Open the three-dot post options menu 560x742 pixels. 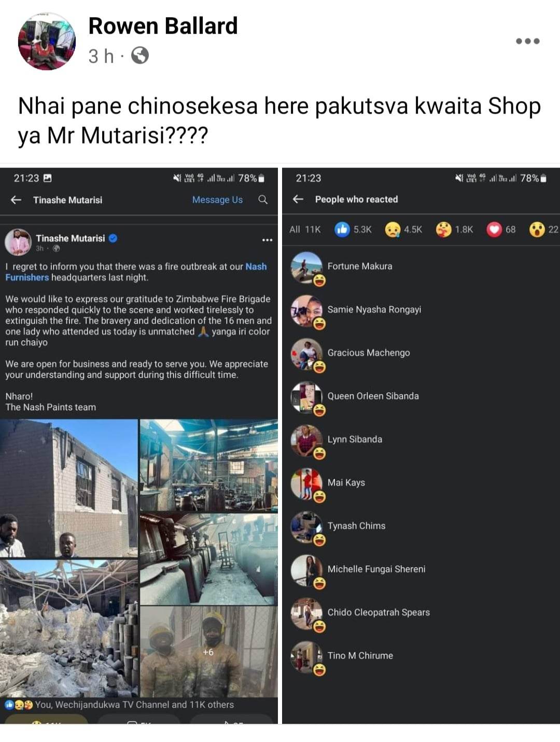[x=527, y=41]
